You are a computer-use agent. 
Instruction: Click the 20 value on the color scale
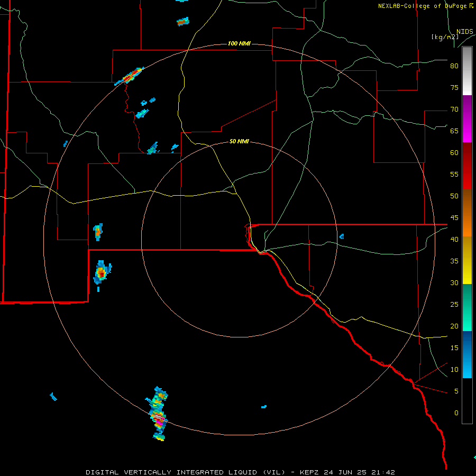pyautogui.click(x=454, y=326)
